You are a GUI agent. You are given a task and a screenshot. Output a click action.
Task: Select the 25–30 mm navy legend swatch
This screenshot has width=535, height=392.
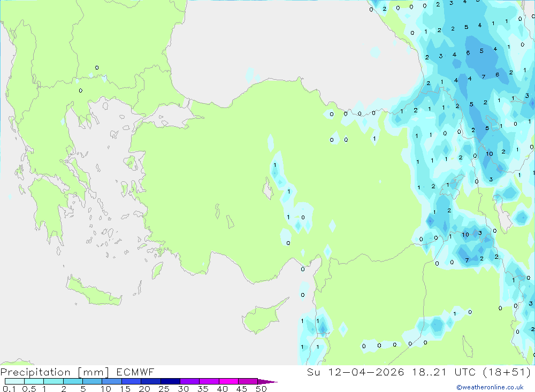(x=170, y=381)
